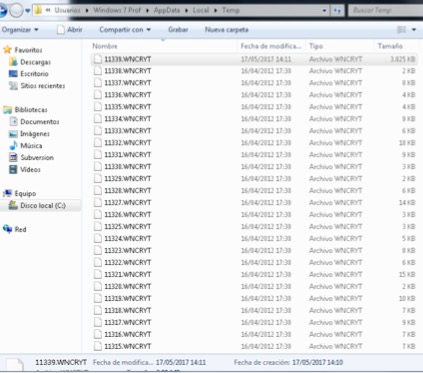
Task: Click file icon of 11321.WNCRYT
Action: [98, 274]
